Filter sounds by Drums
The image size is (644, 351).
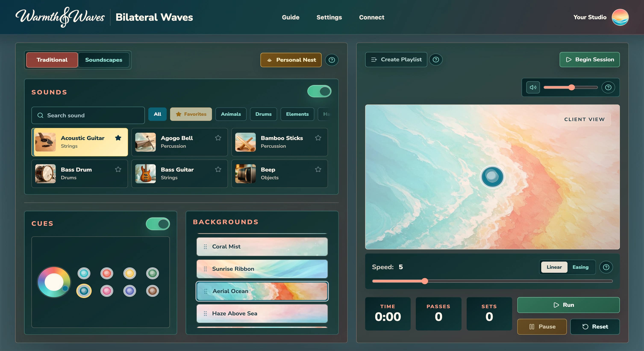[263, 114]
